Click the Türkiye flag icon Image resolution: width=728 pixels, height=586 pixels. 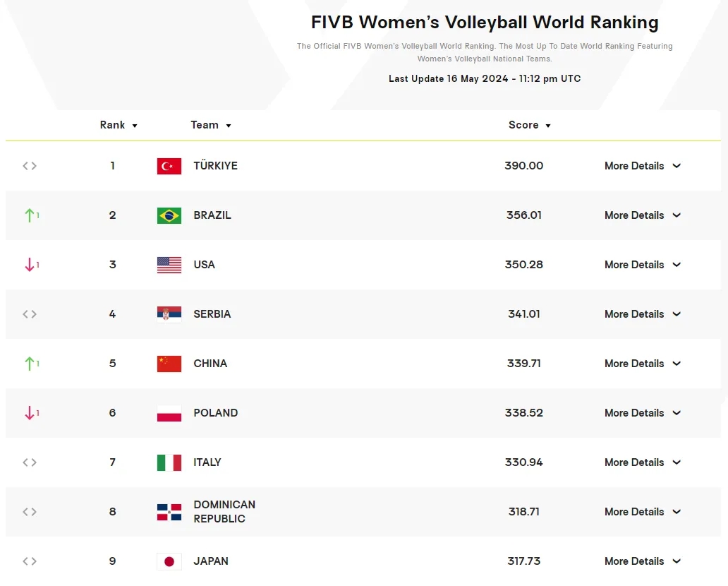[x=169, y=166]
